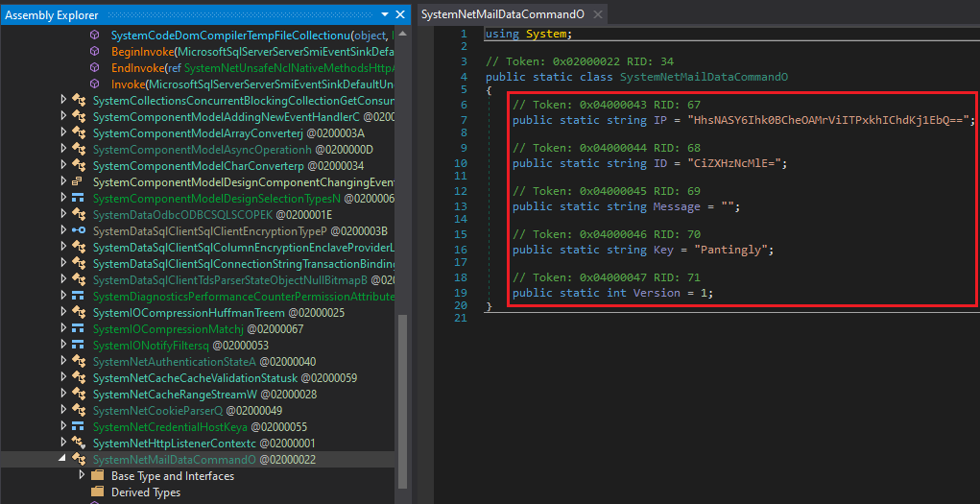Click the Assembly Explorer vertical scrollbar
This screenshot has width=980, height=504.
point(402,400)
